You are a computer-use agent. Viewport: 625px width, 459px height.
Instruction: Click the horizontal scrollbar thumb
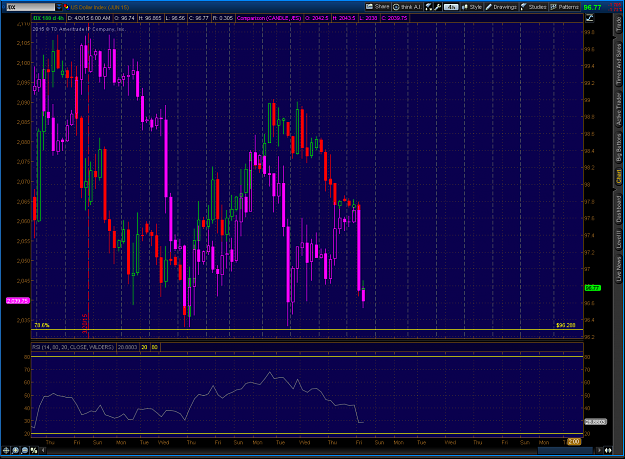(x=566, y=450)
